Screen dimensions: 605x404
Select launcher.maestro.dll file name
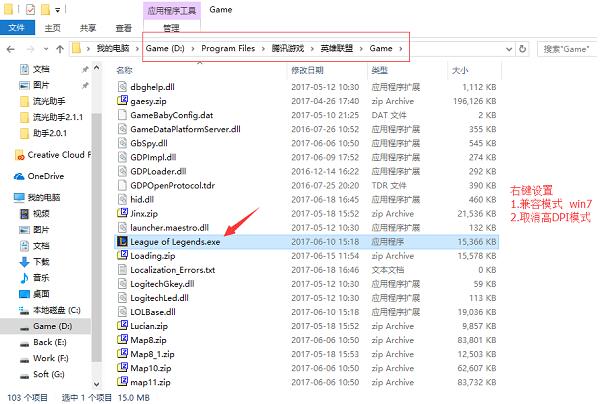(169, 228)
